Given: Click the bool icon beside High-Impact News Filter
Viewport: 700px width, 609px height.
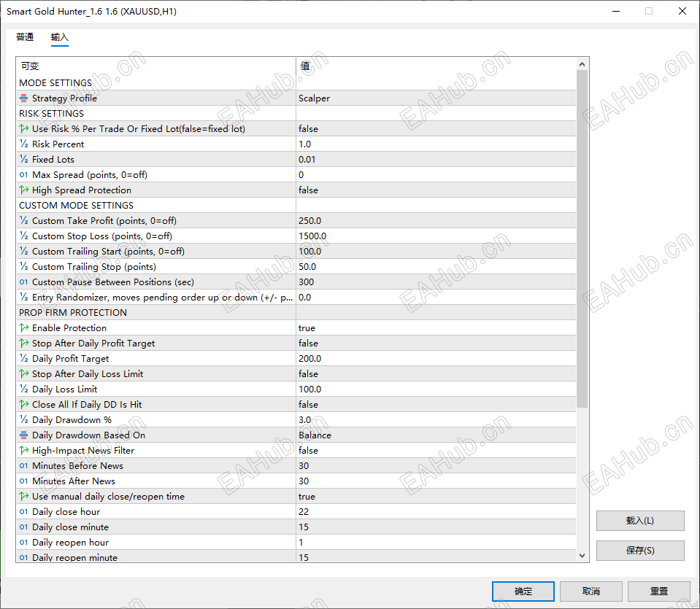Looking at the screenshot, I should pos(23,451).
